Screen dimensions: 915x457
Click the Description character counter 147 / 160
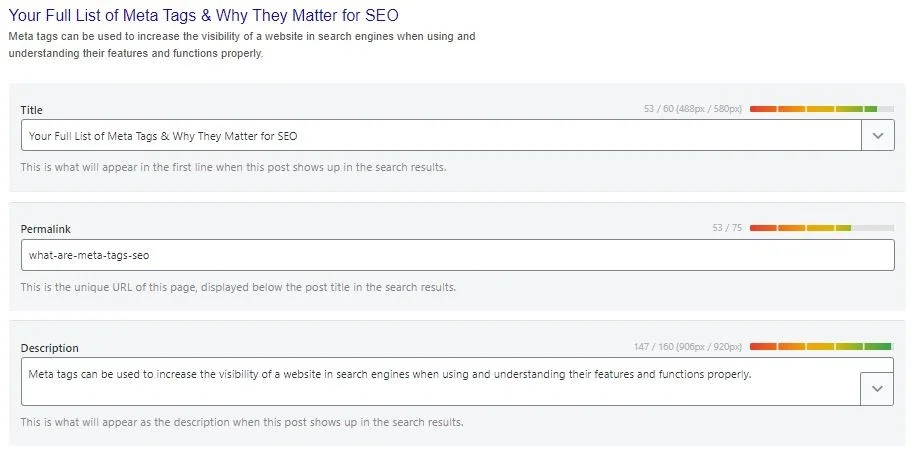(688, 347)
